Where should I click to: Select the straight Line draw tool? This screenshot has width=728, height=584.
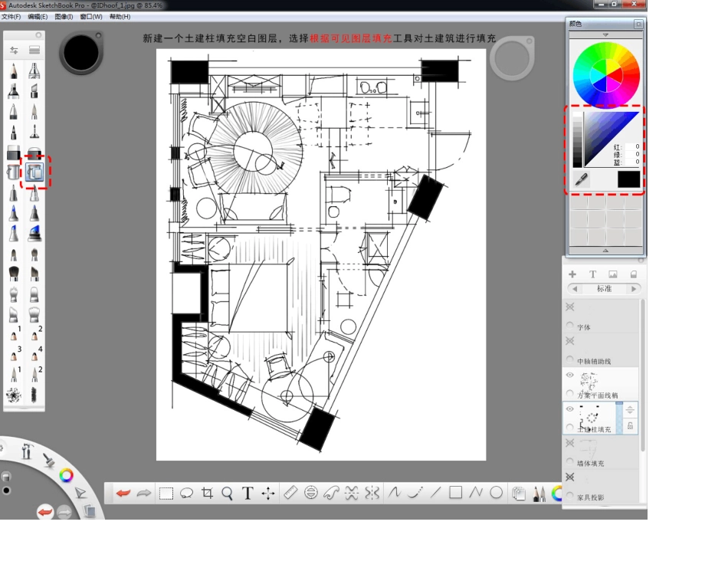coord(435,493)
